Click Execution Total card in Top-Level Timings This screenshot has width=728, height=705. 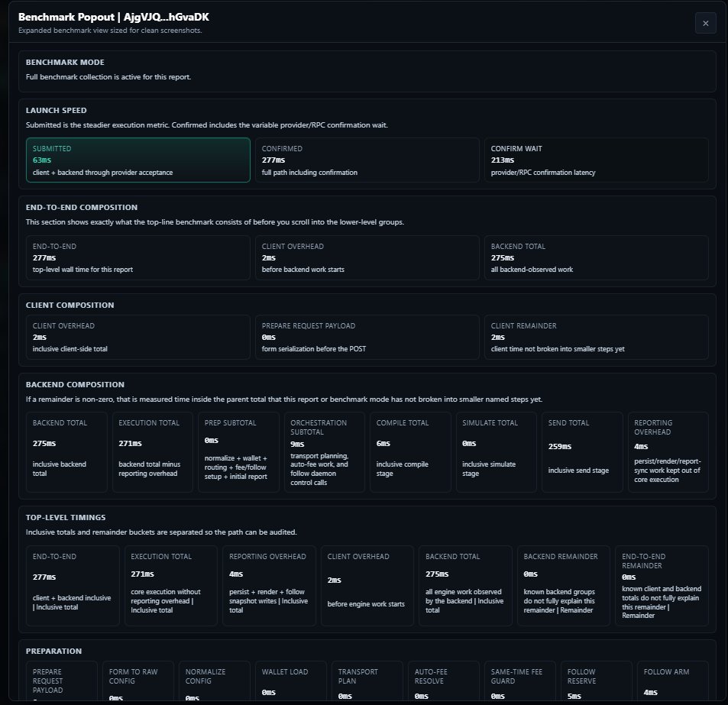(171, 586)
